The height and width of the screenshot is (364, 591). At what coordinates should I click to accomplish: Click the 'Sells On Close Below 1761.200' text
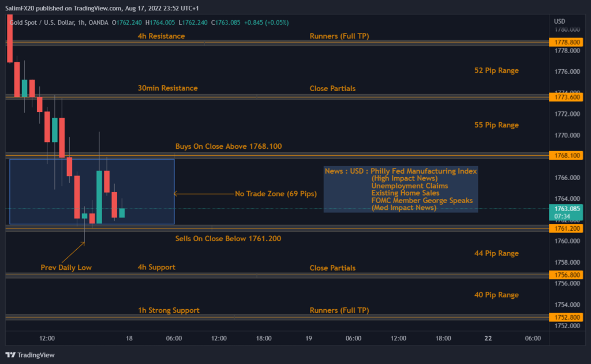228,238
